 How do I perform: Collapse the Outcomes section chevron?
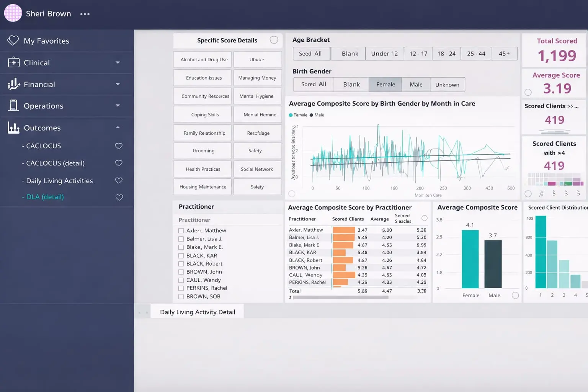coord(118,127)
